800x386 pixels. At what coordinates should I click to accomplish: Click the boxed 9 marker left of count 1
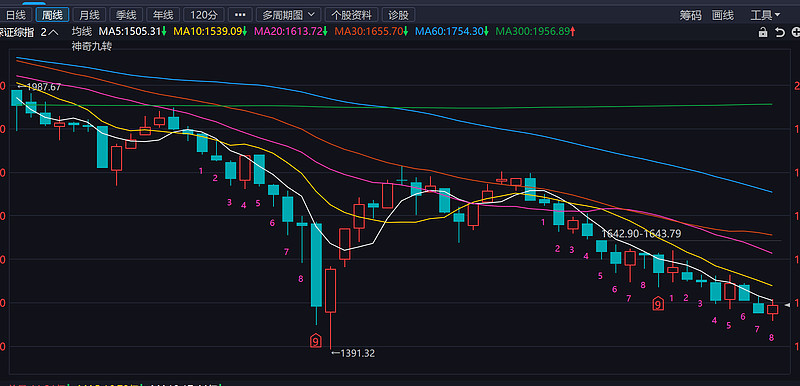click(658, 304)
